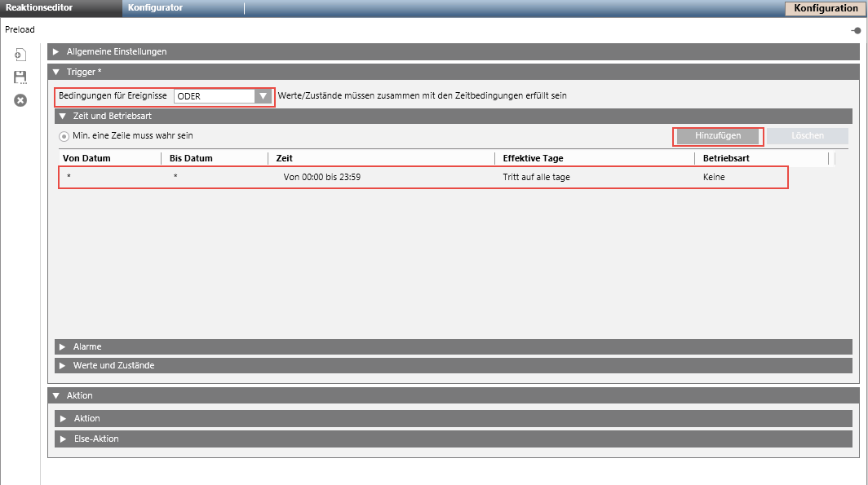
Task: Click the new reaction document icon
Action: tap(20, 55)
